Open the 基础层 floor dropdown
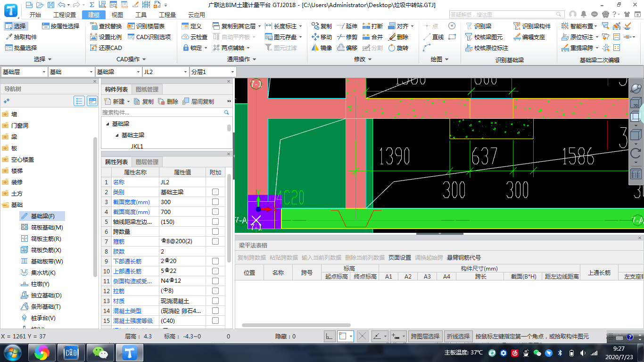Image resolution: width=644 pixels, height=362 pixels. click(x=24, y=72)
